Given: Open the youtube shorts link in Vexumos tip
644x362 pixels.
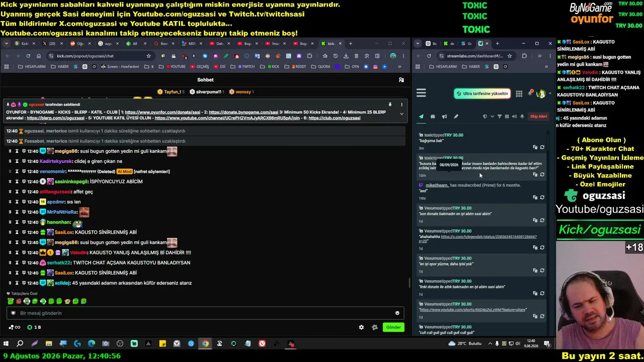Looking at the screenshot, I should click(472, 310).
